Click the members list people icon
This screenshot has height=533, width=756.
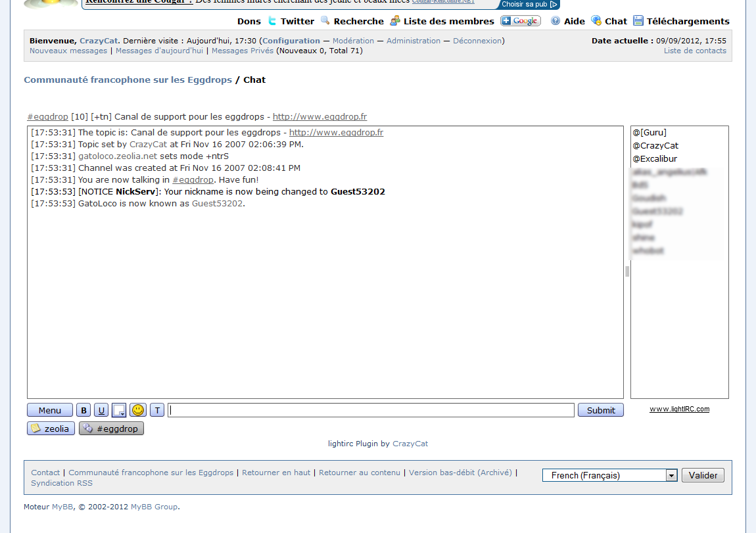(395, 21)
